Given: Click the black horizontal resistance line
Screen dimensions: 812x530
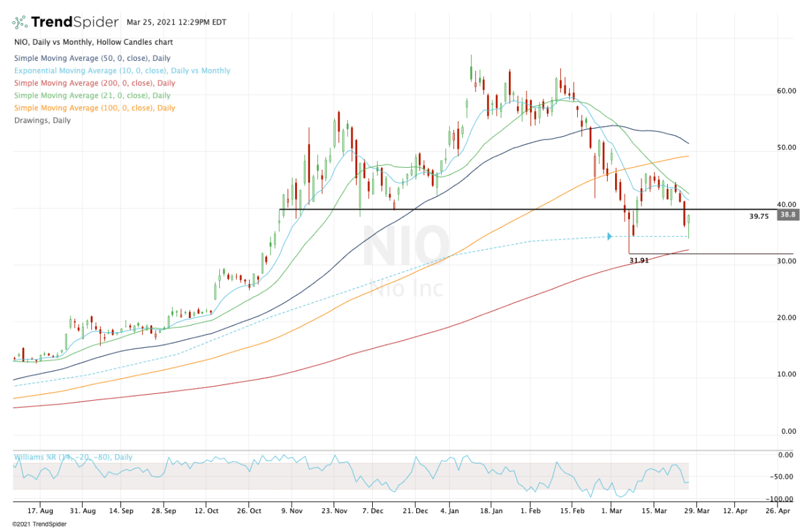Looking at the screenshot, I should pos(474,210).
